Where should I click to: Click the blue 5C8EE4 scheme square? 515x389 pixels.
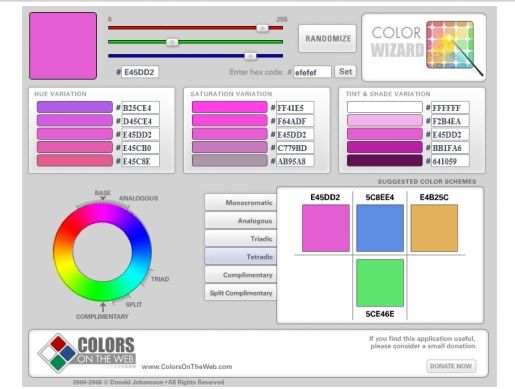[380, 228]
